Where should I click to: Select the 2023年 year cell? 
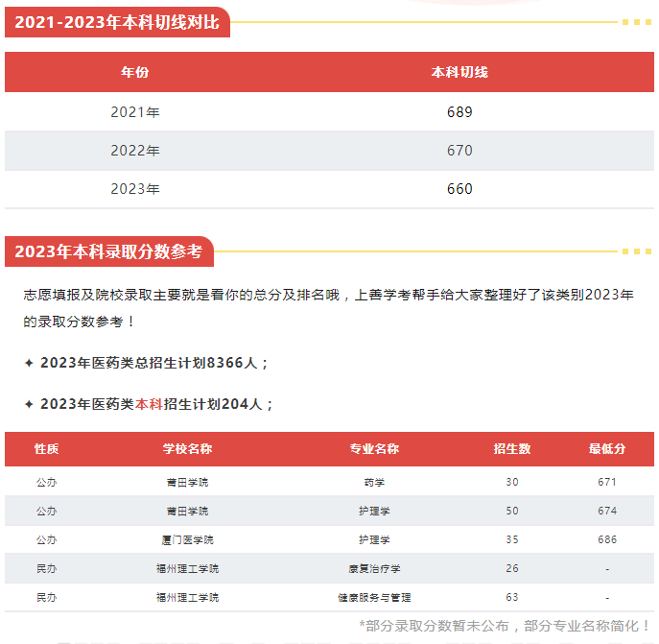point(135,188)
